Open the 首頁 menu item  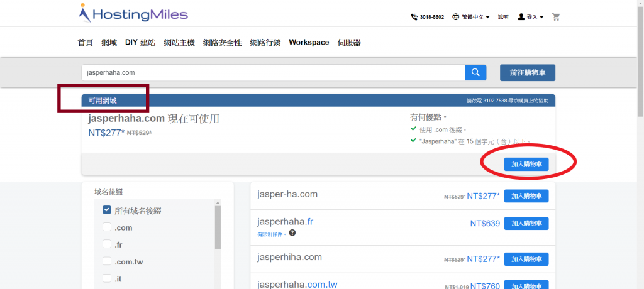(x=86, y=43)
